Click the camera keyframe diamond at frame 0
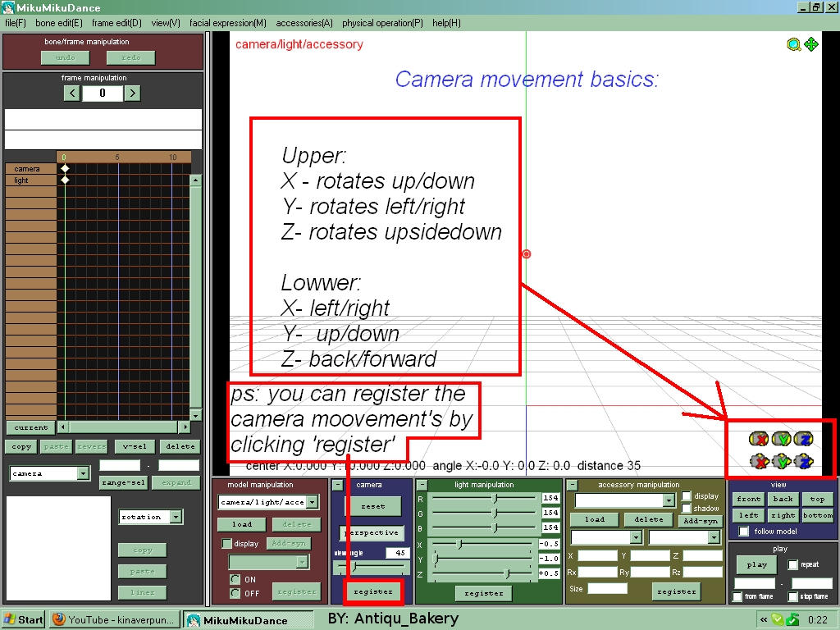Image resolution: width=840 pixels, height=630 pixels. 65,169
